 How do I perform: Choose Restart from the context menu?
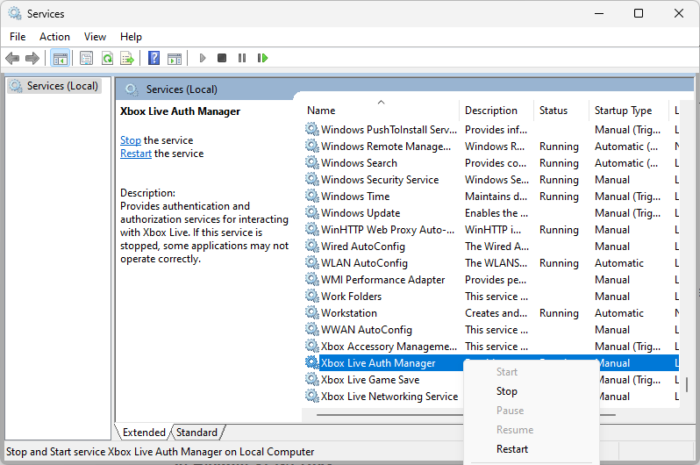[512, 449]
